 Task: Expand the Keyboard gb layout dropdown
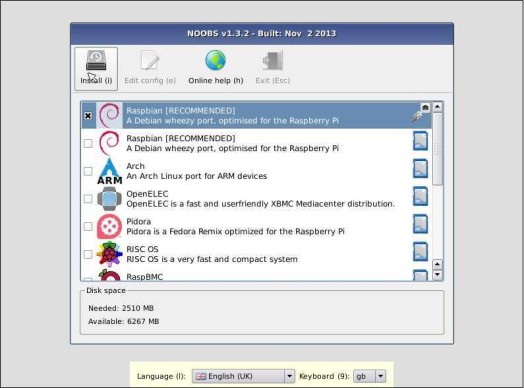pos(369,376)
